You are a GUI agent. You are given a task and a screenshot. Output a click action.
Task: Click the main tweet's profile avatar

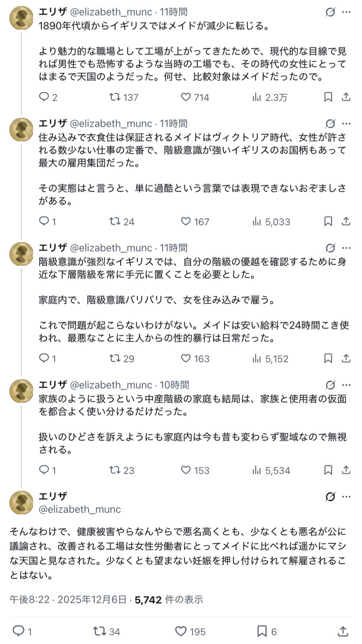pyautogui.click(x=21, y=503)
